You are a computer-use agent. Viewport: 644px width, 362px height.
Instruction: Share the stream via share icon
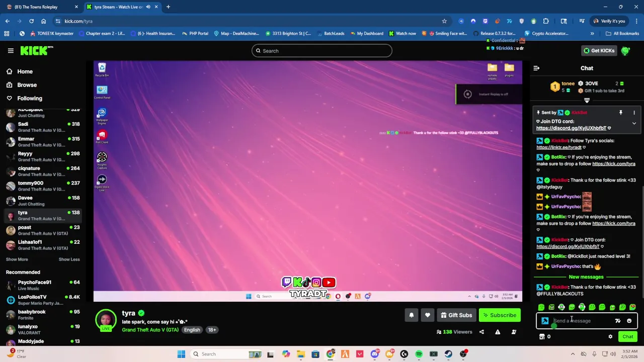[x=481, y=332]
